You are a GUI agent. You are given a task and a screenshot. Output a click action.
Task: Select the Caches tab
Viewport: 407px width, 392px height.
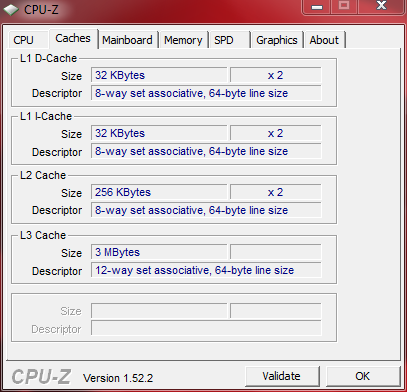click(x=73, y=39)
